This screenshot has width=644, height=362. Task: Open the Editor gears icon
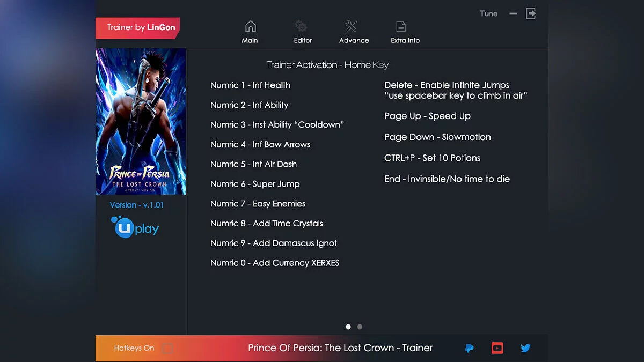pos(301,26)
